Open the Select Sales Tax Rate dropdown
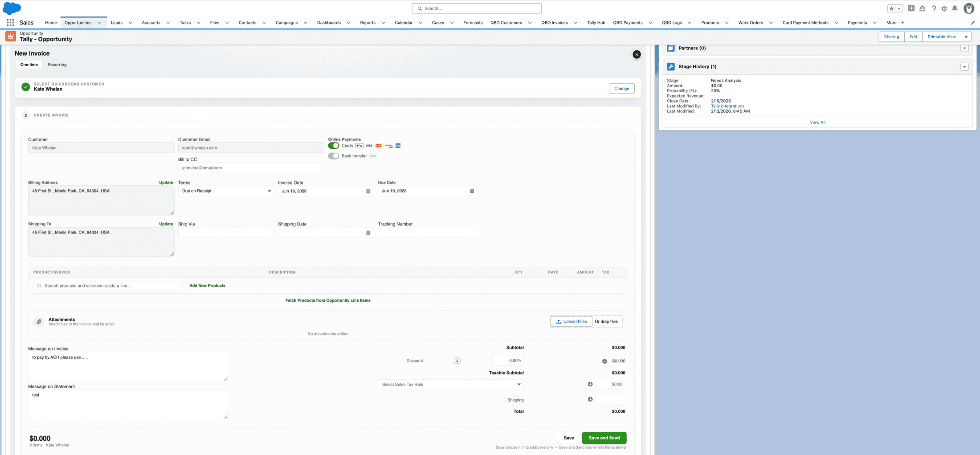The image size is (980, 455). pos(451,385)
